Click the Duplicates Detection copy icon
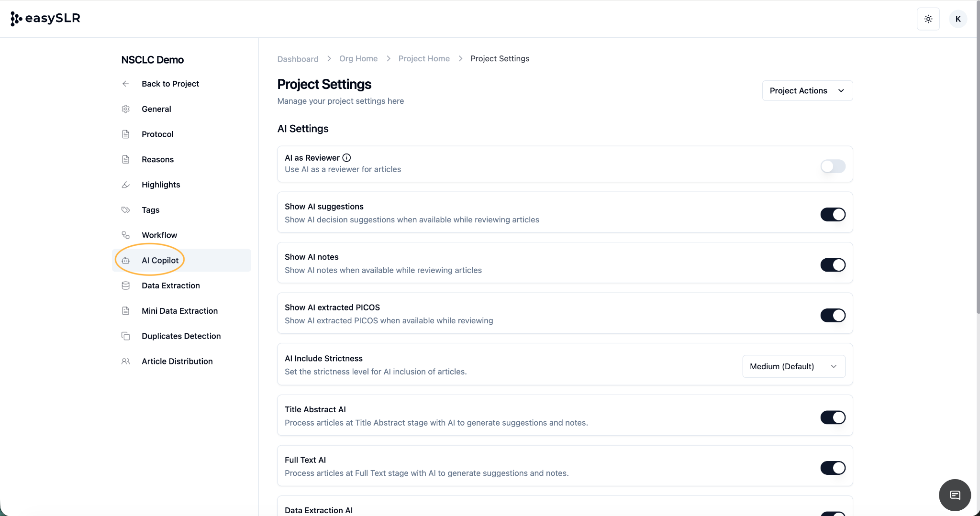 [126, 336]
